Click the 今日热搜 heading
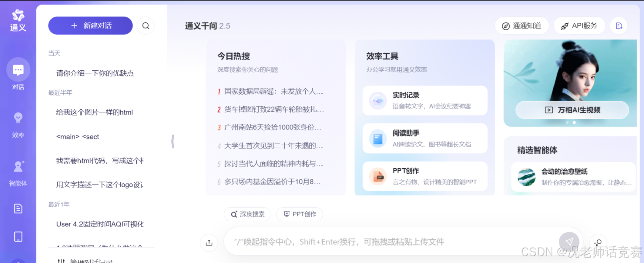 (x=233, y=56)
